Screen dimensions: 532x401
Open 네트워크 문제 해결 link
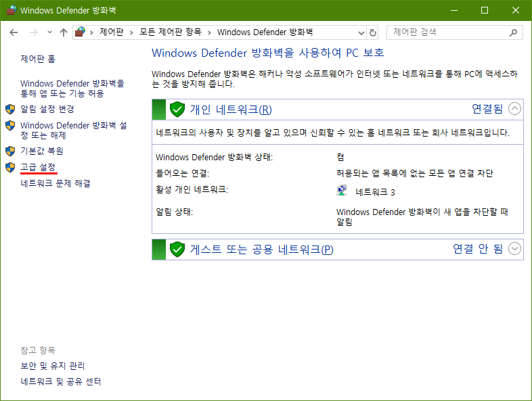[56, 183]
